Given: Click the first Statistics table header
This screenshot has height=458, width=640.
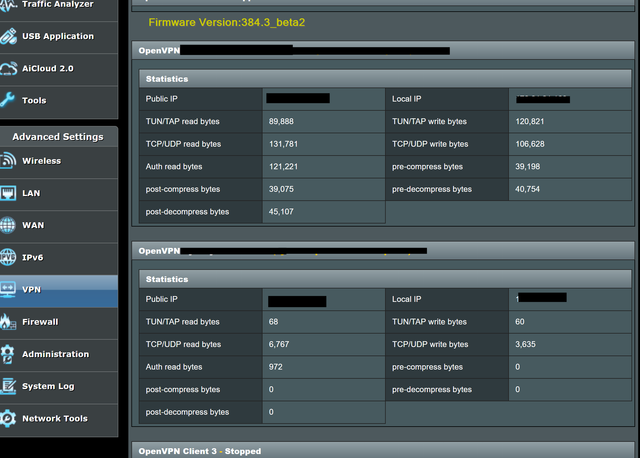Looking at the screenshot, I should click(x=385, y=79).
